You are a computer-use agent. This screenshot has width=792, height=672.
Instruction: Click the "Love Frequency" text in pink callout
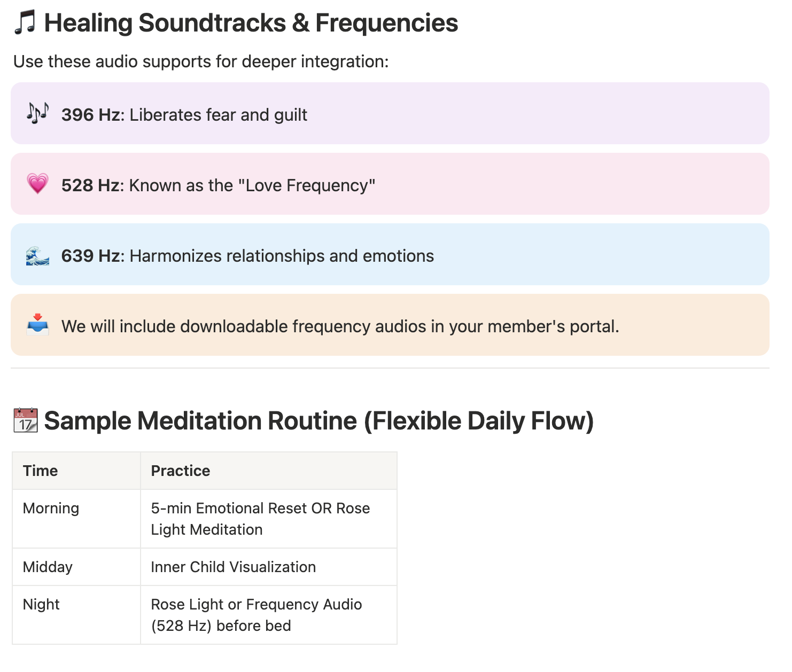tap(307, 185)
